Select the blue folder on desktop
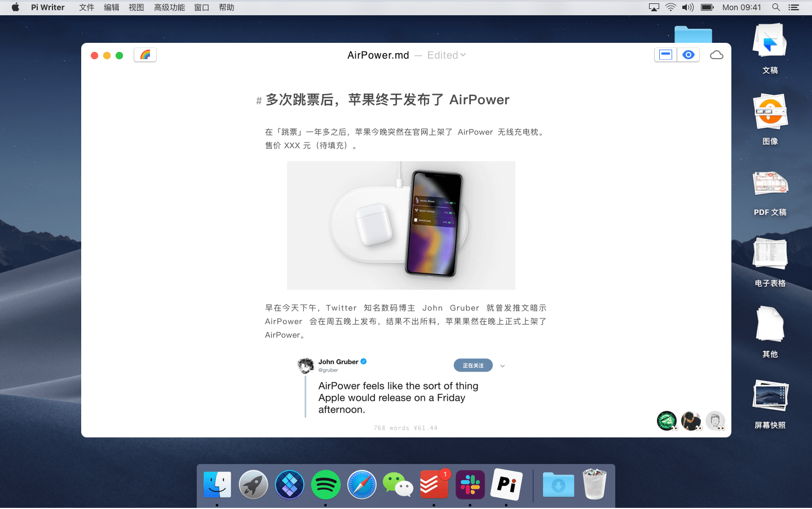 pyautogui.click(x=693, y=34)
